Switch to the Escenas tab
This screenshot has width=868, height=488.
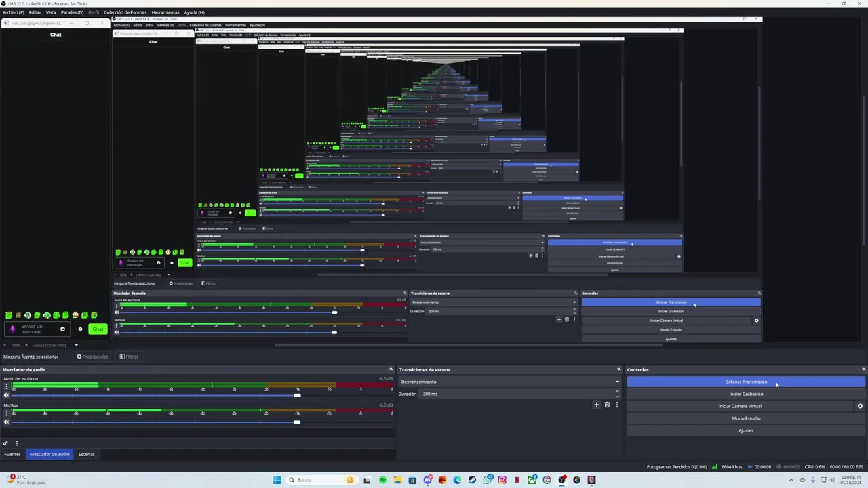click(x=86, y=454)
